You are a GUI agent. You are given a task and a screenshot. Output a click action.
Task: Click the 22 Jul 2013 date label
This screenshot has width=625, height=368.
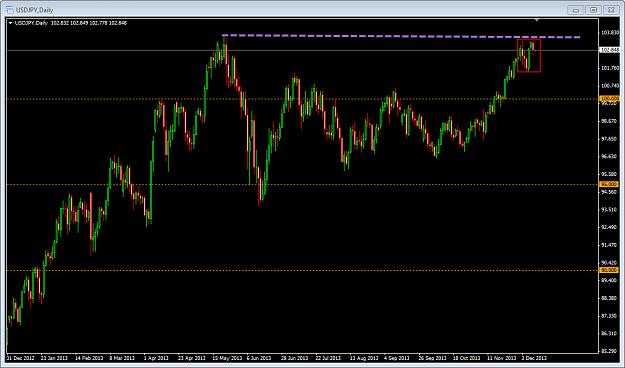pos(328,358)
